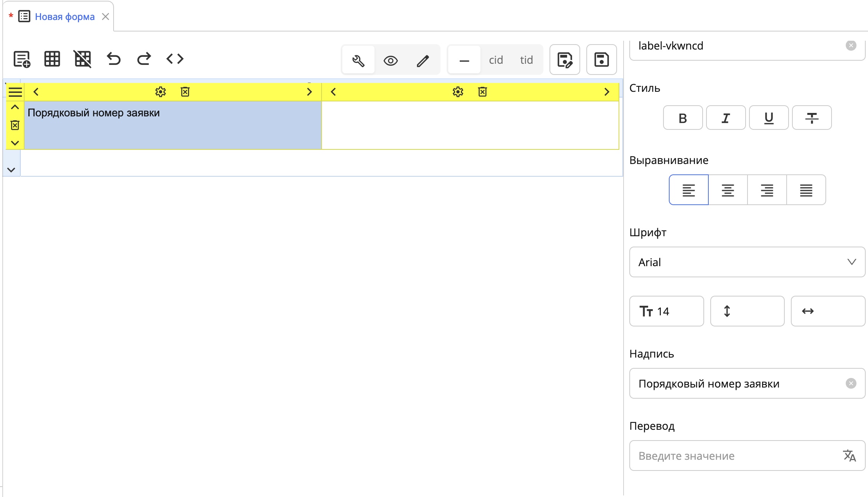This screenshot has height=497, width=868.
Task: Switch to eye preview mode
Action: coord(391,60)
